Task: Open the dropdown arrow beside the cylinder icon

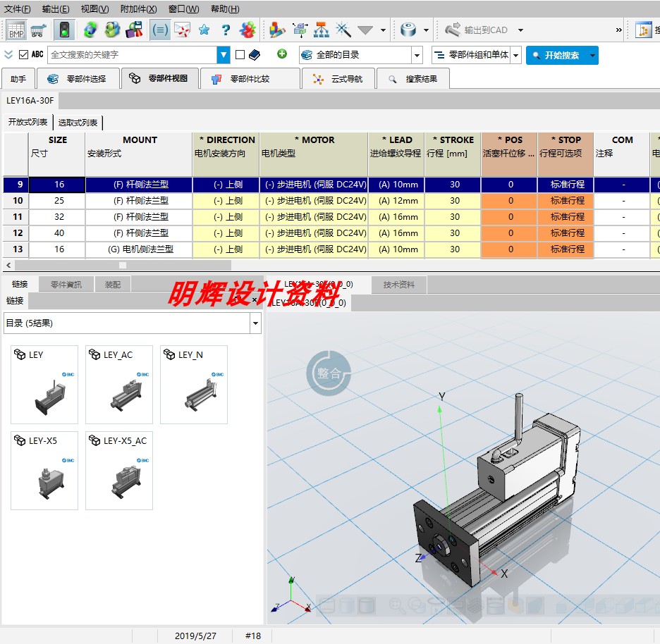Action: tap(426, 30)
